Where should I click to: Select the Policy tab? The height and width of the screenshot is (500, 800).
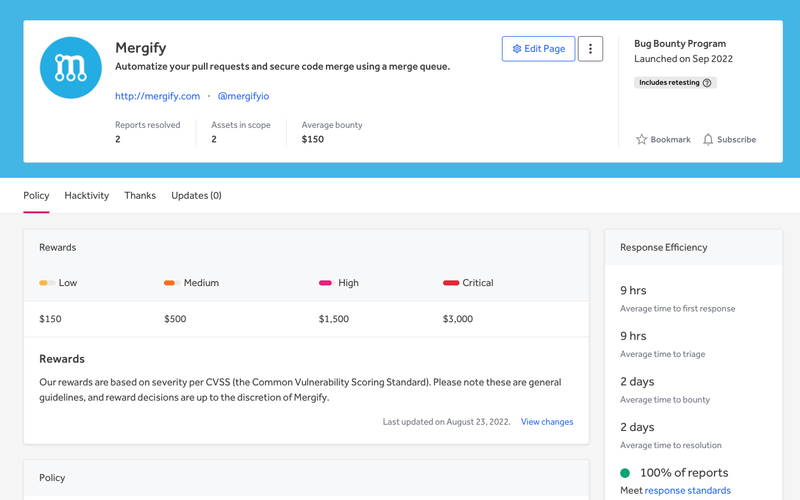click(36, 196)
